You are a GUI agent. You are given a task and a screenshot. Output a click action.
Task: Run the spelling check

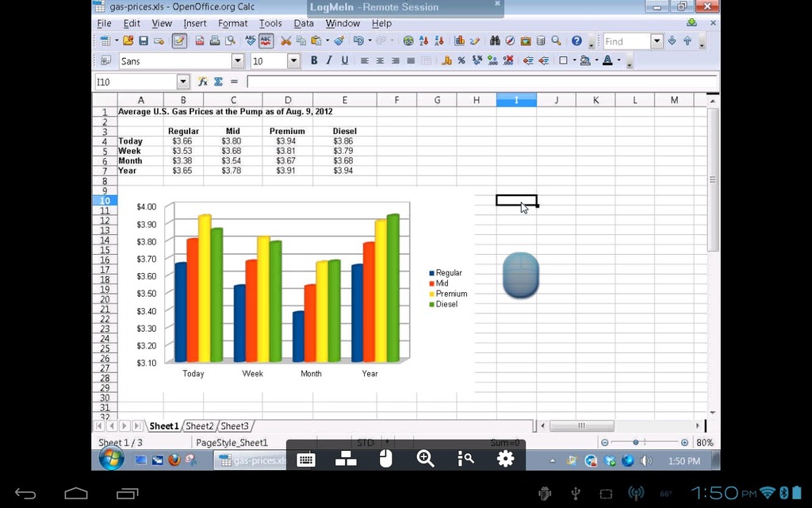(x=251, y=41)
